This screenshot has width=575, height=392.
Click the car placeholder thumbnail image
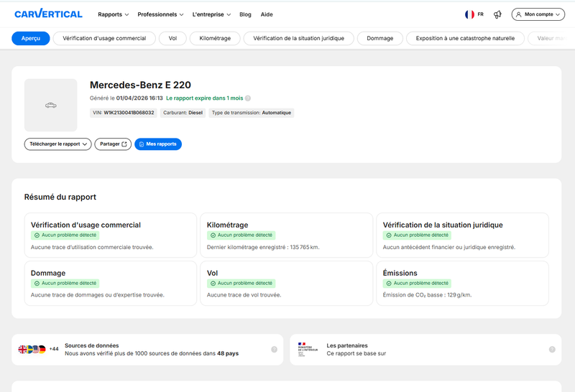pyautogui.click(x=50, y=105)
